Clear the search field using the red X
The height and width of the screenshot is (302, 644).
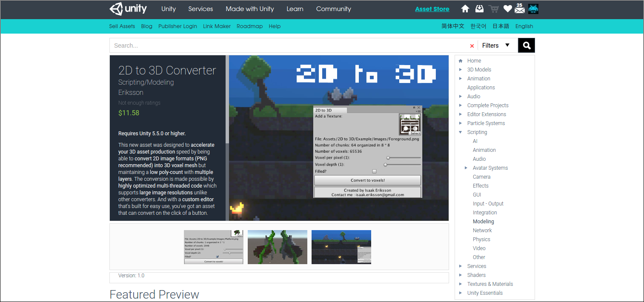coord(472,45)
